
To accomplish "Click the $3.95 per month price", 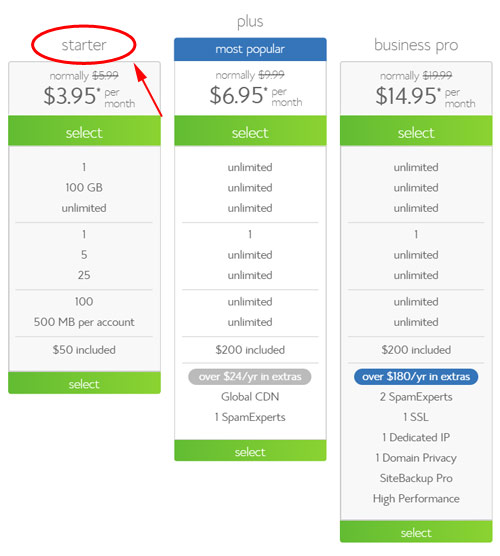I will coord(89,96).
